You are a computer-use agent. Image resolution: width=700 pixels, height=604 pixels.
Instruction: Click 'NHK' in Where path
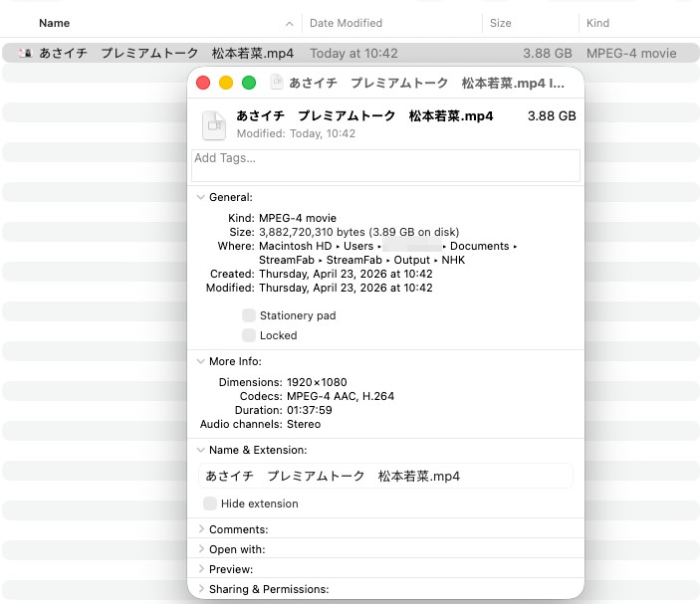[453, 260]
